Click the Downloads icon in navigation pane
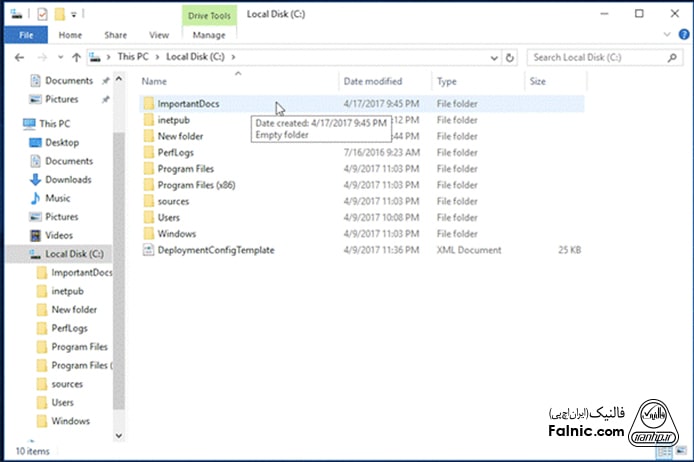Screen dimensions: 694x462 pos(36,180)
